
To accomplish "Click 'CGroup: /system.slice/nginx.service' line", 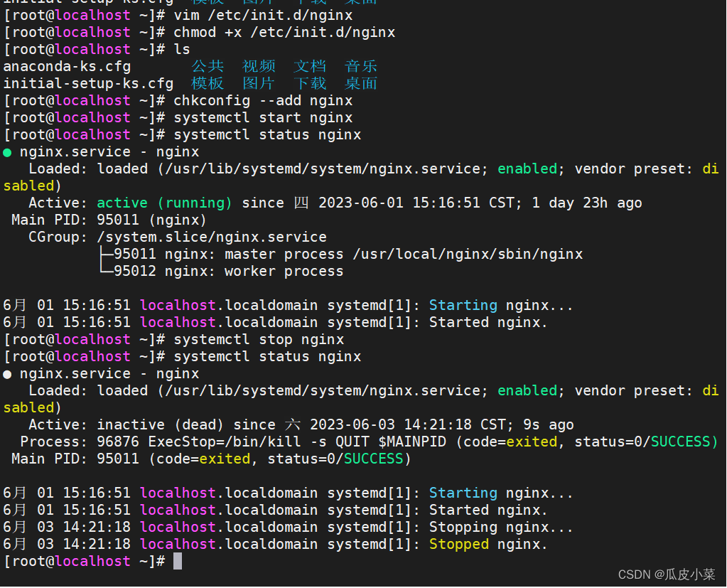I will point(178,237).
